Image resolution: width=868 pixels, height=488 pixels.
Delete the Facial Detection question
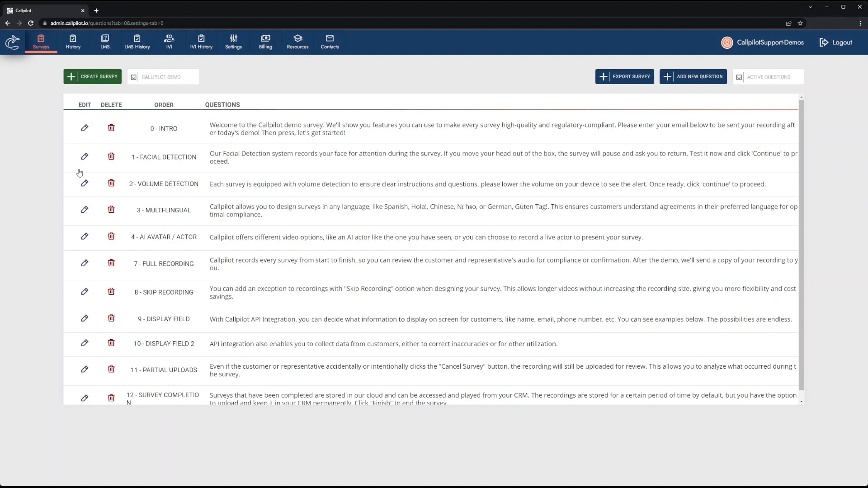111,156
